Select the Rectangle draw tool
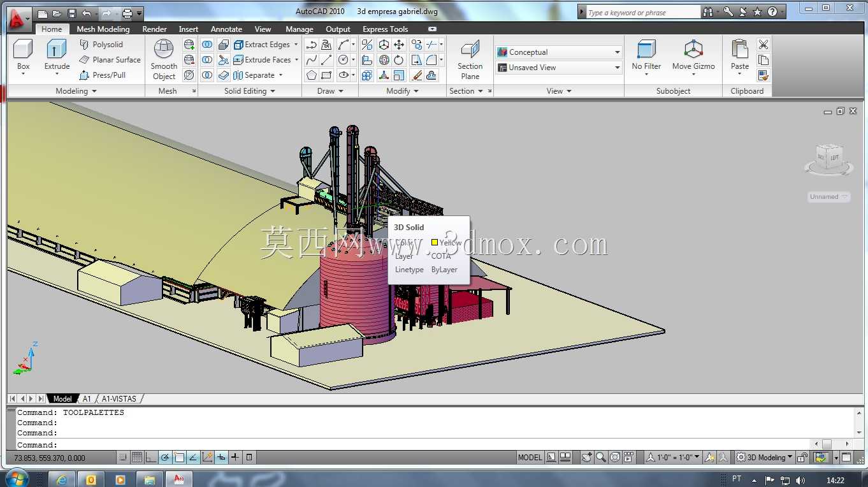This screenshot has width=868, height=487. [326, 75]
